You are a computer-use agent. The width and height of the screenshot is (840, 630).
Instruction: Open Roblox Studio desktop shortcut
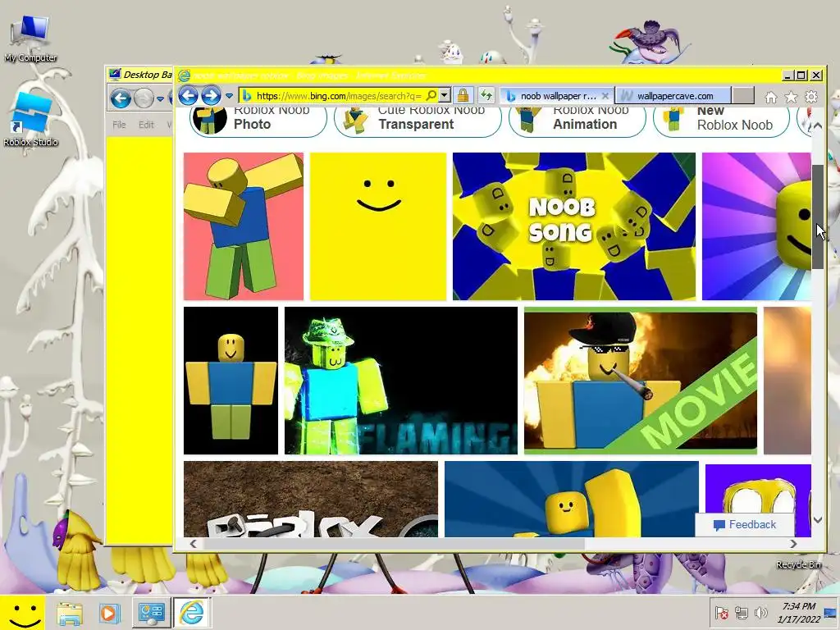30,119
